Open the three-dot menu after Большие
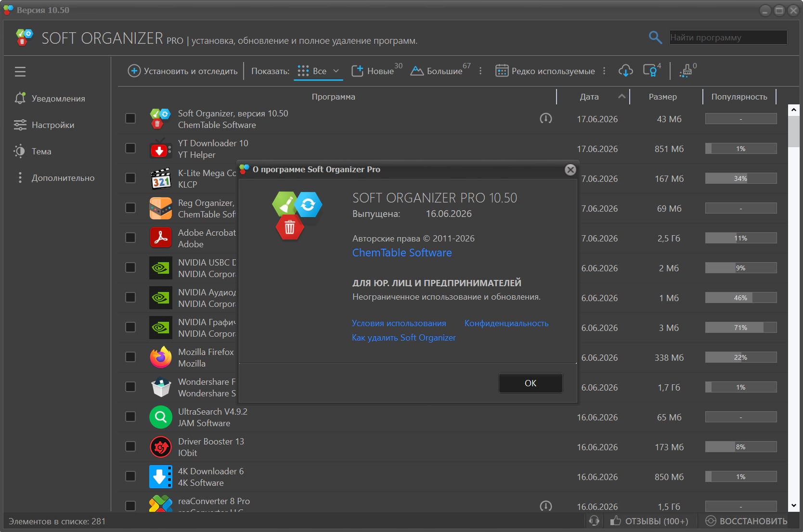Screen dimensions: 803x532 [x=480, y=71]
